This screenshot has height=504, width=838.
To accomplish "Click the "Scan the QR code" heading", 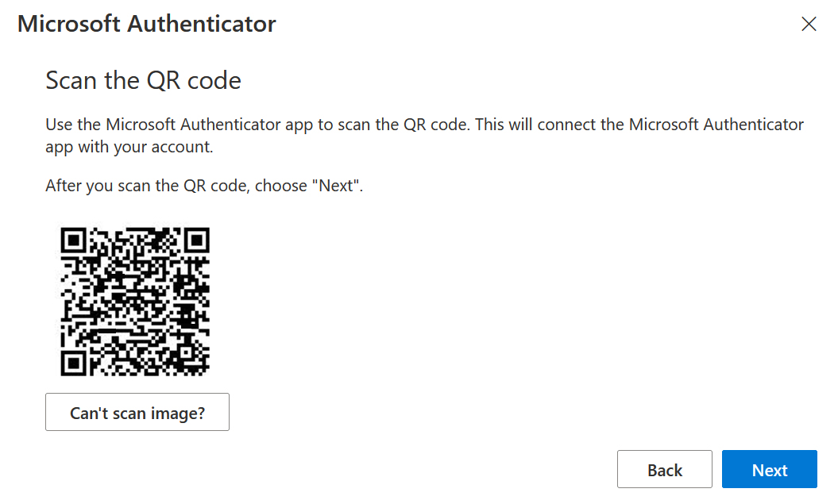I will point(143,81).
